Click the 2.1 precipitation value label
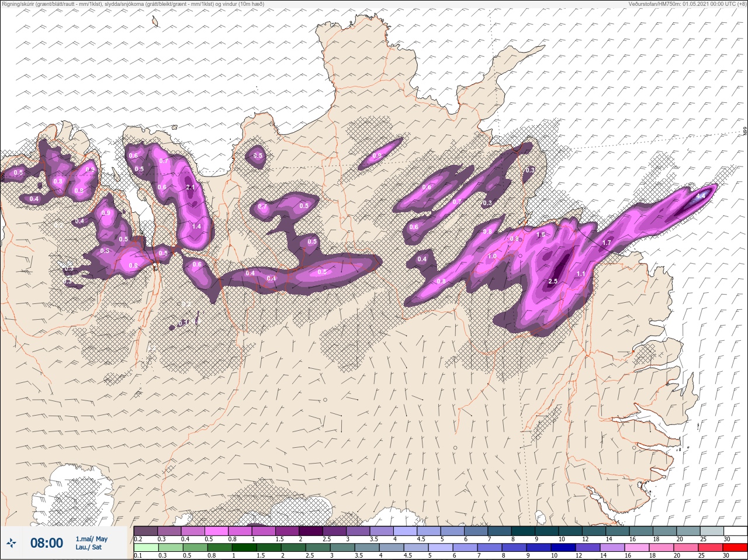This screenshot has width=748, height=560. click(190, 187)
